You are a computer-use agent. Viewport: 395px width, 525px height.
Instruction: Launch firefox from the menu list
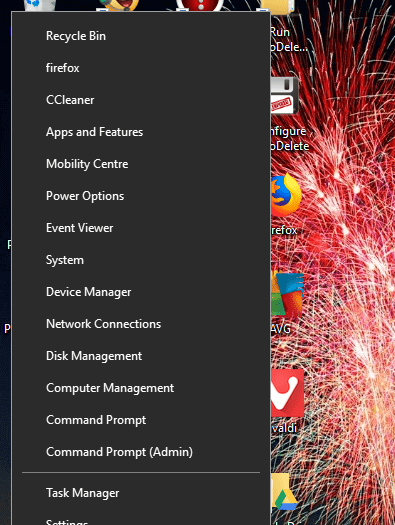[141, 68]
